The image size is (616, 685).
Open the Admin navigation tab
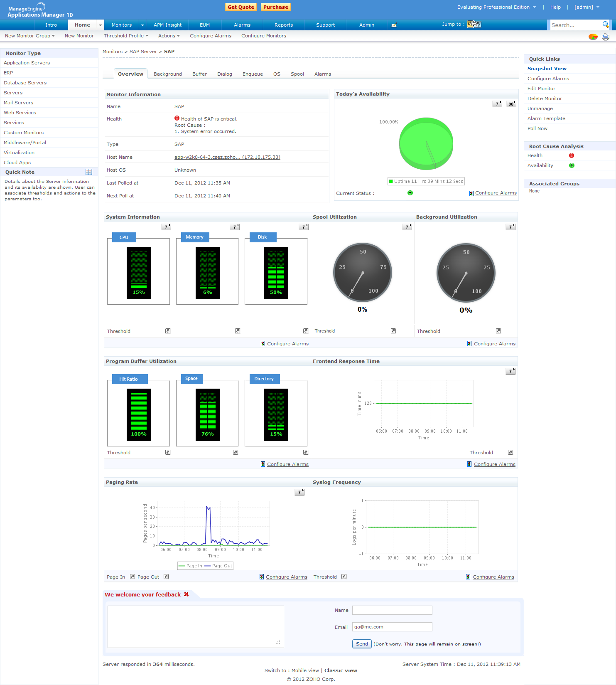coord(367,25)
